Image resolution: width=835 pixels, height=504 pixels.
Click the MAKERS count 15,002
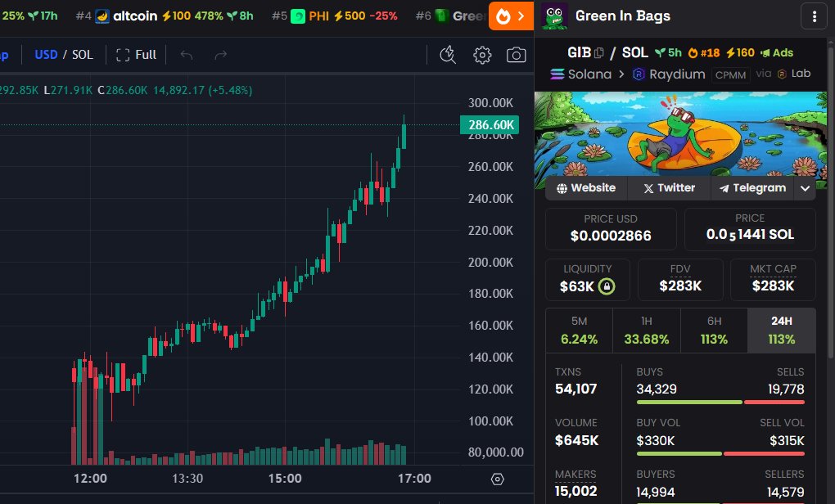[x=575, y=491]
